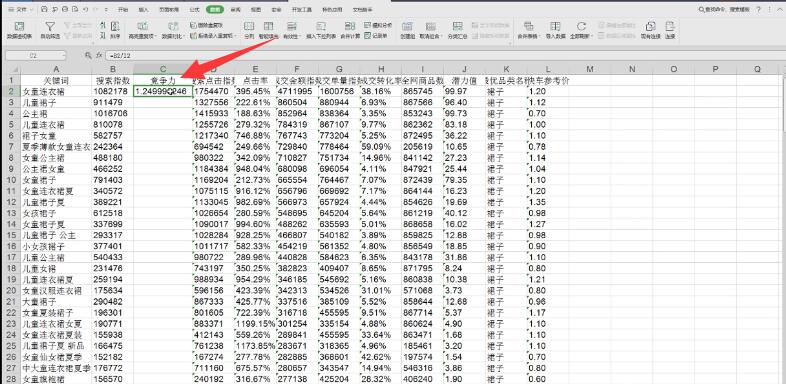Select the Text to Columns tool

(x=249, y=30)
